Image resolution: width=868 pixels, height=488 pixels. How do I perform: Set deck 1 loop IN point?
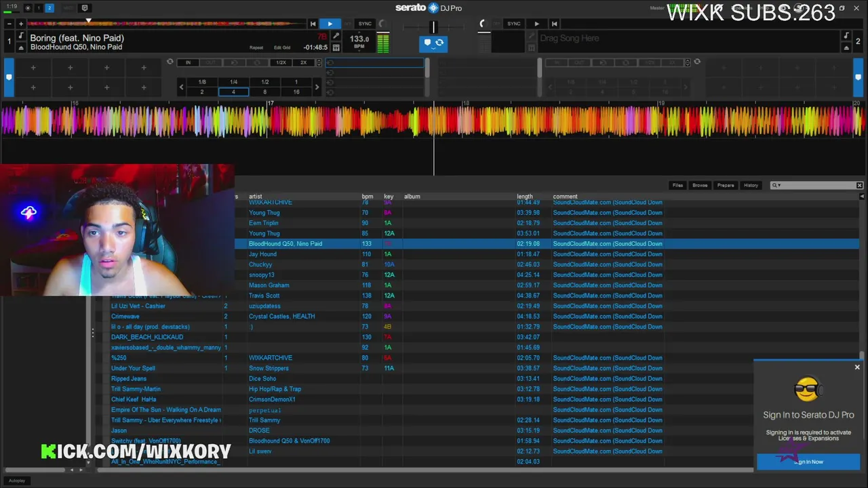188,62
